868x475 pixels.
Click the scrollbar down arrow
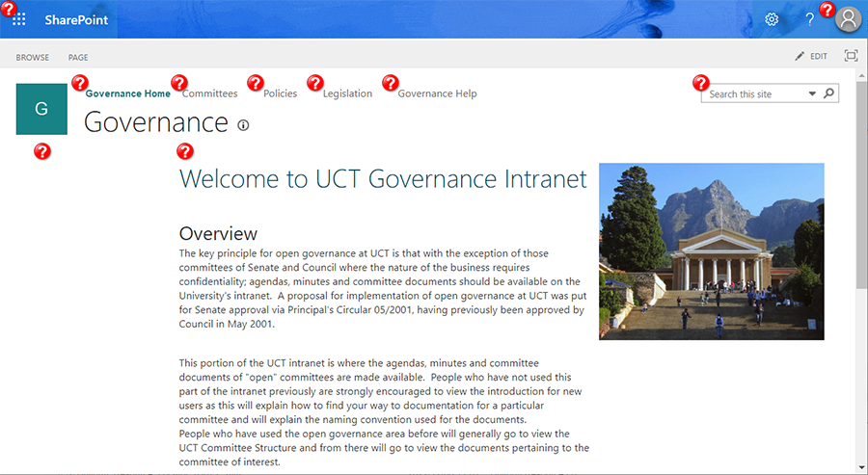(862, 468)
